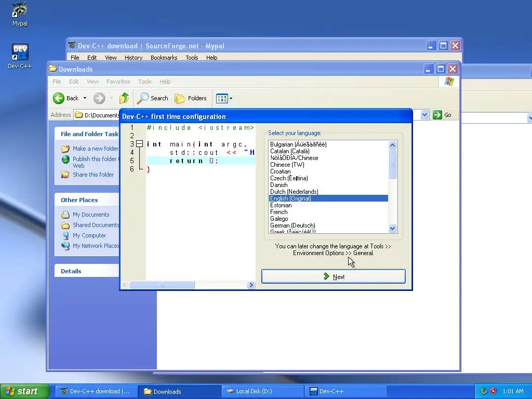Select Galego language
Viewport: 532px width, 399px height.
(328, 219)
